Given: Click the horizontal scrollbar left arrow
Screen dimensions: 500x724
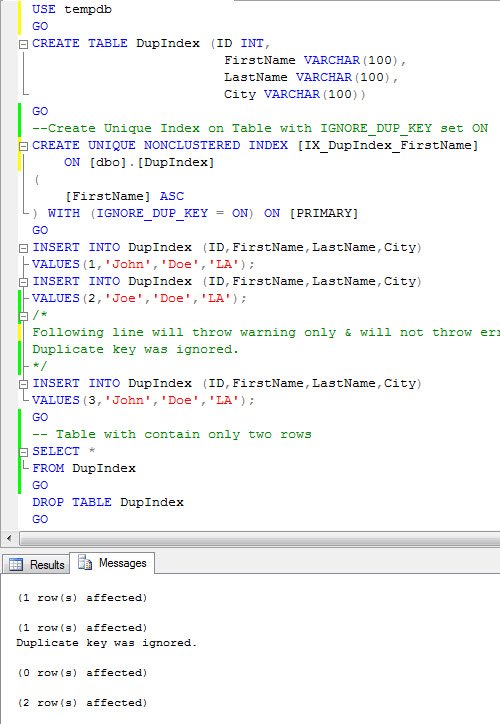Looking at the screenshot, I should point(9,538).
